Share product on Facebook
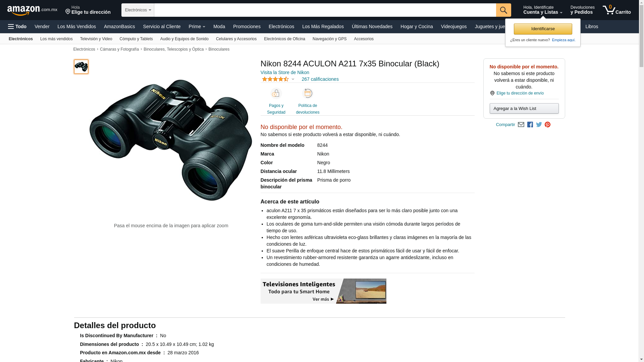The image size is (644, 362). (530, 125)
